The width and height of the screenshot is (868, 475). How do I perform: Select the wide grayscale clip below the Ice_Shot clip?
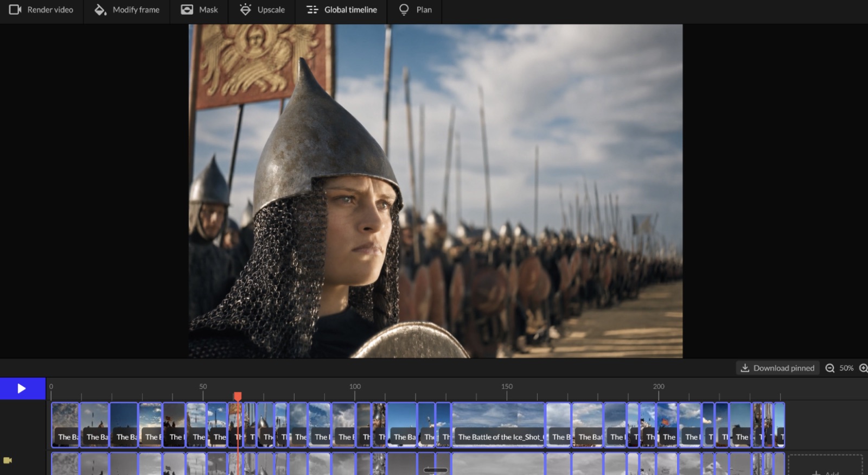[x=499, y=464]
